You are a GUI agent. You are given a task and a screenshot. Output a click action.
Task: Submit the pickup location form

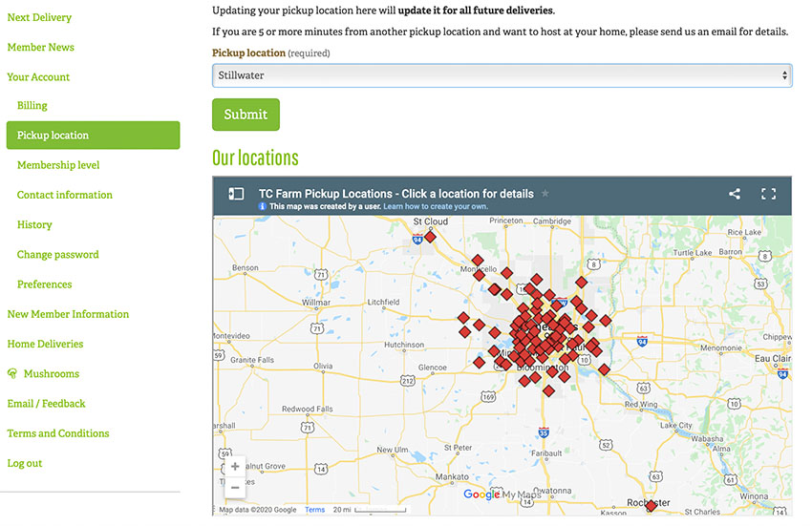coord(246,115)
